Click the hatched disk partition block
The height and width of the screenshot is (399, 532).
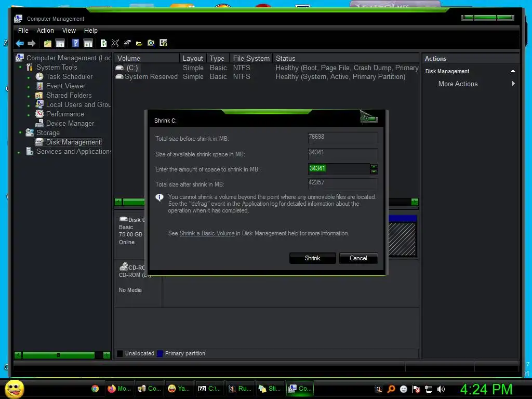click(403, 239)
